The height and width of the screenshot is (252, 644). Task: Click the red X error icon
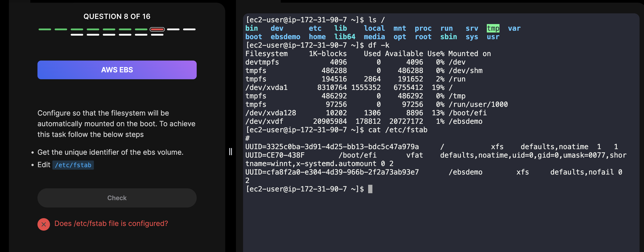(44, 224)
